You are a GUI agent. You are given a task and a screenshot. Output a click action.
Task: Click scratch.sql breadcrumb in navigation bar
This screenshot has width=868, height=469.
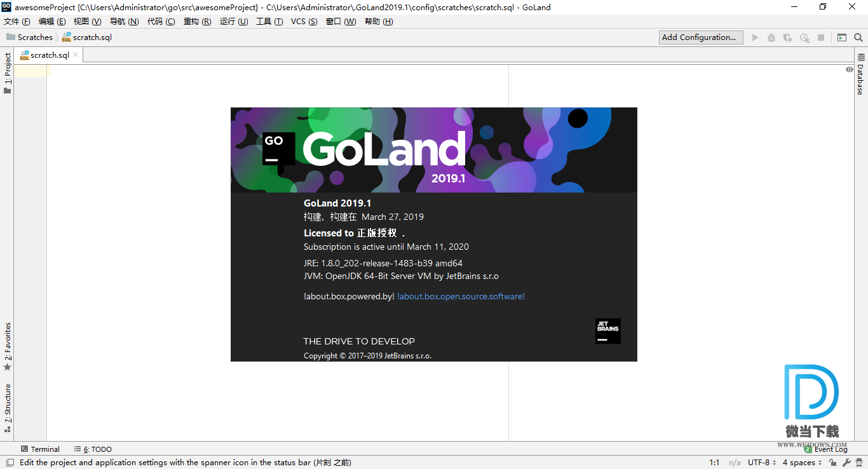click(87, 37)
